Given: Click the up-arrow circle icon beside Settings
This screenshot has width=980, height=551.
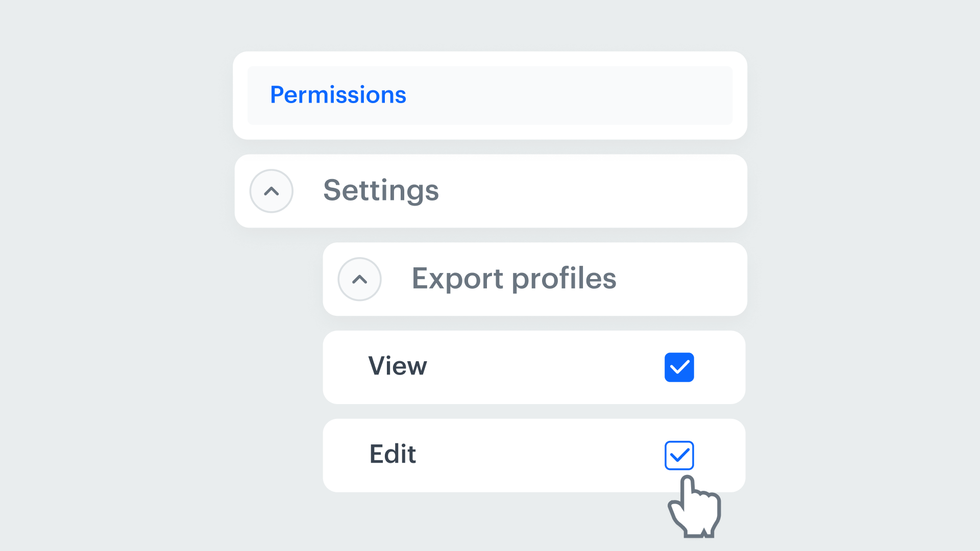Looking at the screenshot, I should click(271, 191).
